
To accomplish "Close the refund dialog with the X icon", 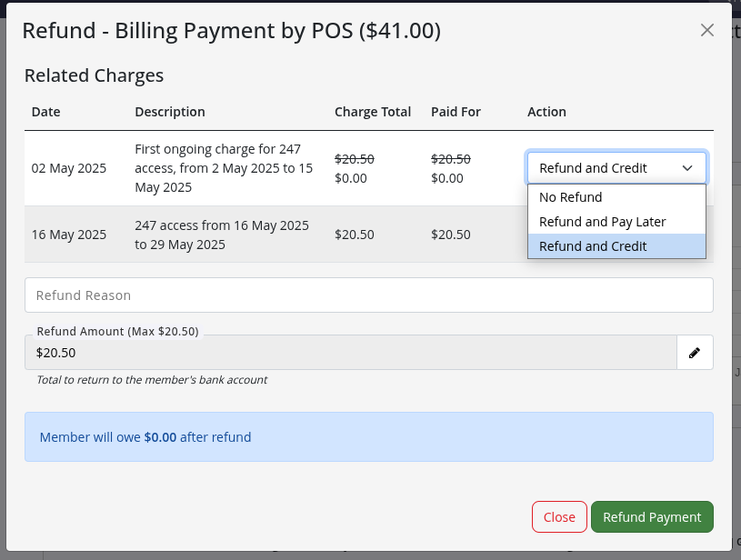I will pyautogui.click(x=707, y=30).
